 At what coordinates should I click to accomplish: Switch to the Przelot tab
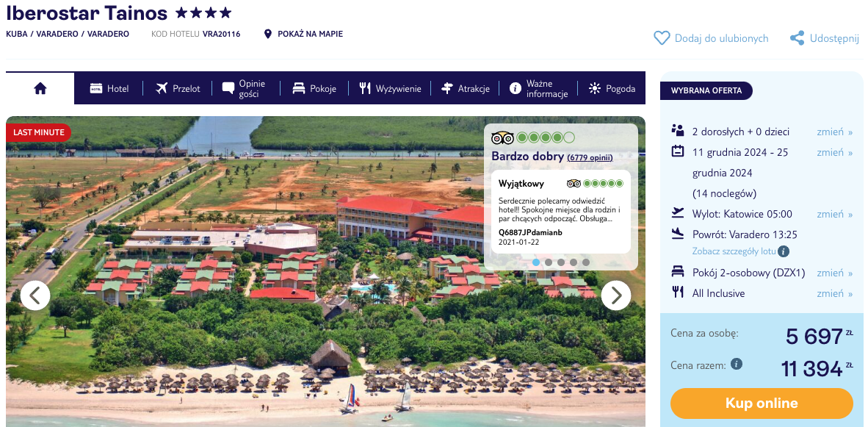[x=178, y=89]
